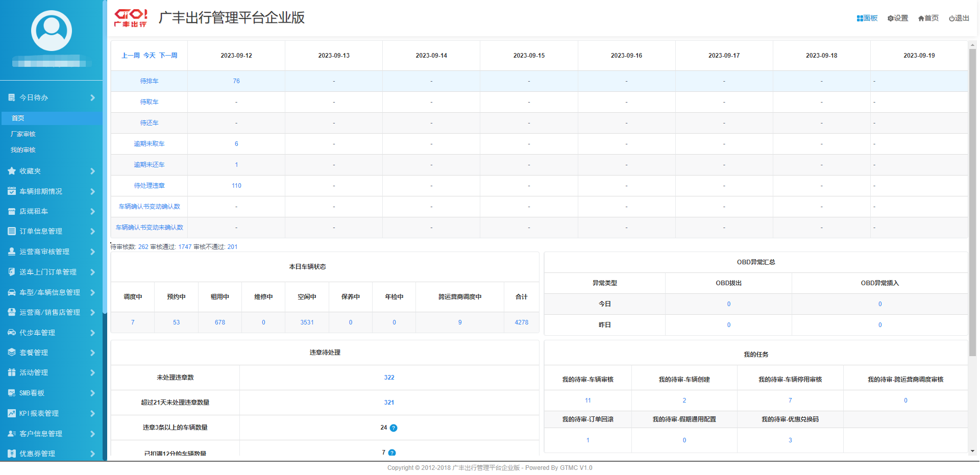Open 设置 in the top bar

[898, 18]
